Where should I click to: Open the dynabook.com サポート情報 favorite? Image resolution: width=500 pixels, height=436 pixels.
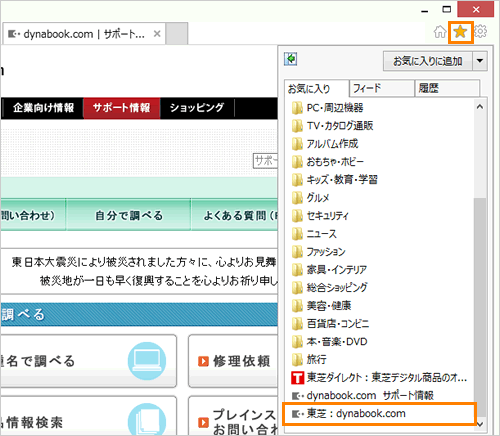[x=363, y=396]
